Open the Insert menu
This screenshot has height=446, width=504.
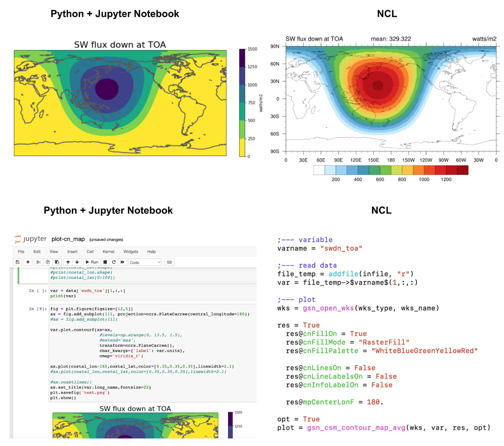click(x=72, y=251)
